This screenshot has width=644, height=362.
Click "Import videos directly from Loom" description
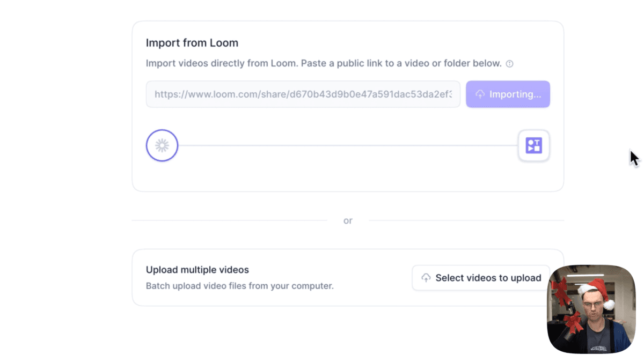tap(324, 63)
